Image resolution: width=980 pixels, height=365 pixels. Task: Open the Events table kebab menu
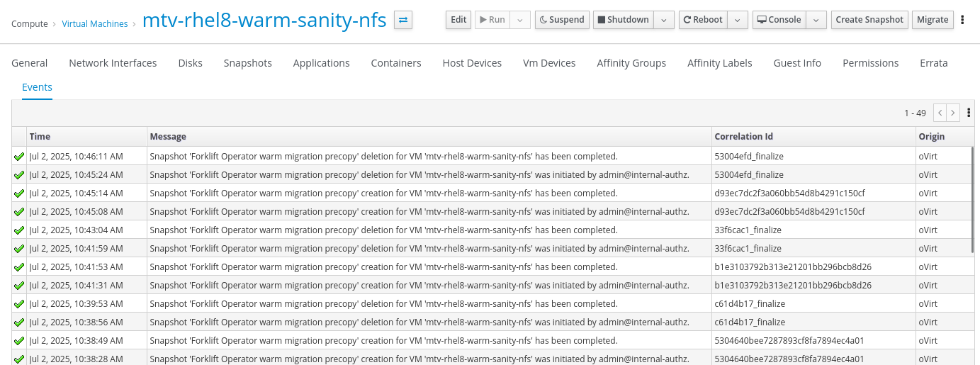pyautogui.click(x=969, y=113)
